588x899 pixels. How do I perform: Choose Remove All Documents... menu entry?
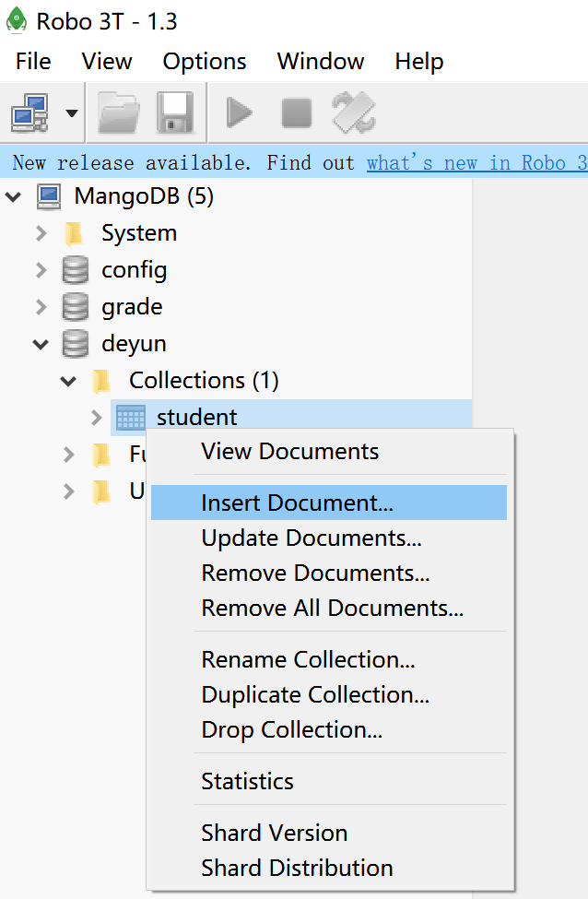pyautogui.click(x=329, y=608)
